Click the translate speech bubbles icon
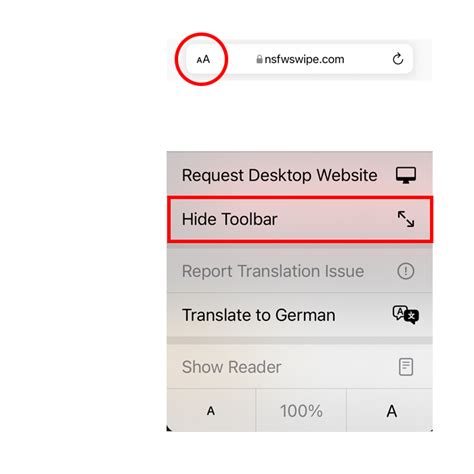The height and width of the screenshot is (474, 474). pos(406,315)
